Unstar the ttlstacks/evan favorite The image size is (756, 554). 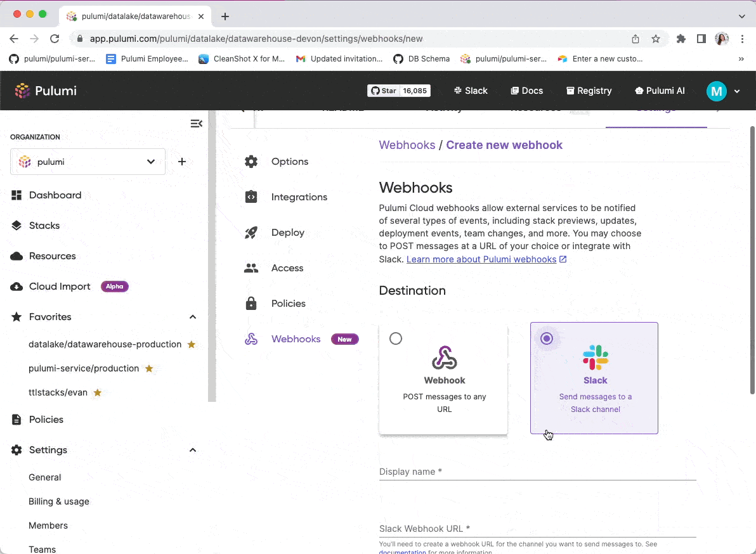[98, 392]
